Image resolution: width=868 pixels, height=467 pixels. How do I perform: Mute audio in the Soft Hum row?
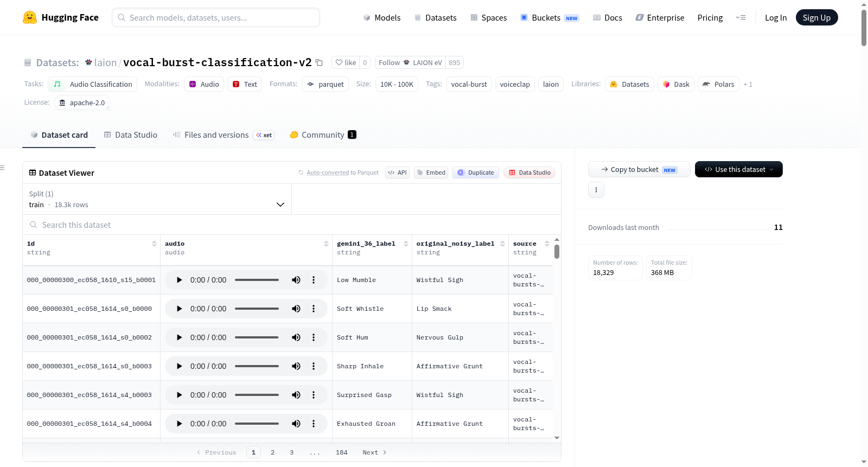[x=296, y=337]
